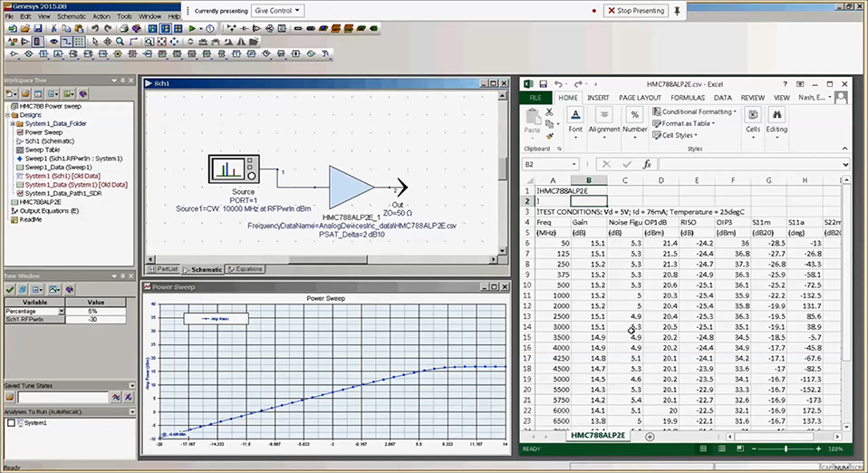Collapse the Excel ribbon with chevron
This screenshot has height=473, width=868.
844,149
